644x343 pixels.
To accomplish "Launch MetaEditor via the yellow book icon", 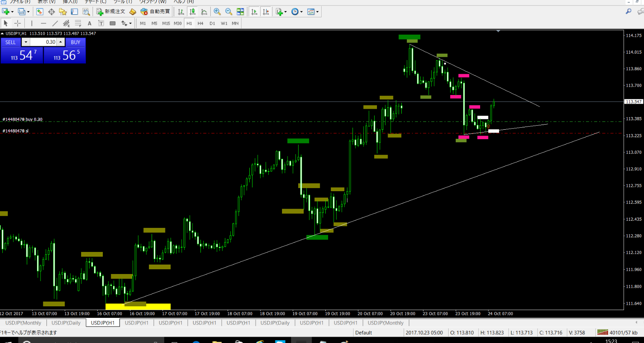I will 133,12.
